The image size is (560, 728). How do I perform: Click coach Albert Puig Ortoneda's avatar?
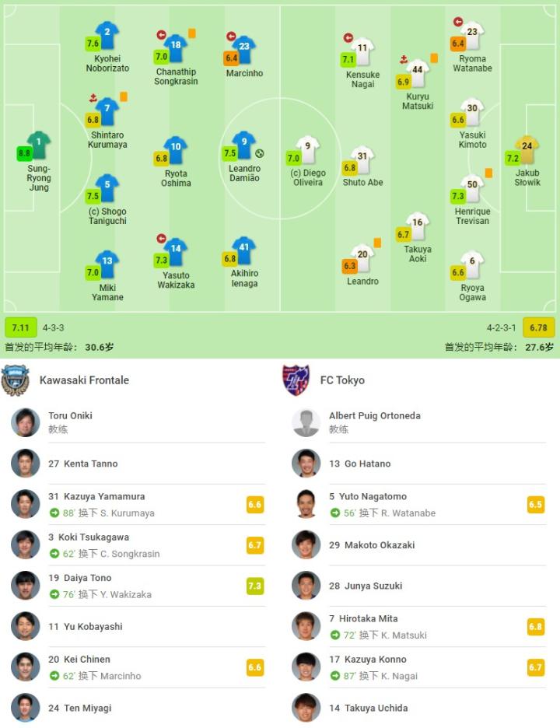coord(306,422)
